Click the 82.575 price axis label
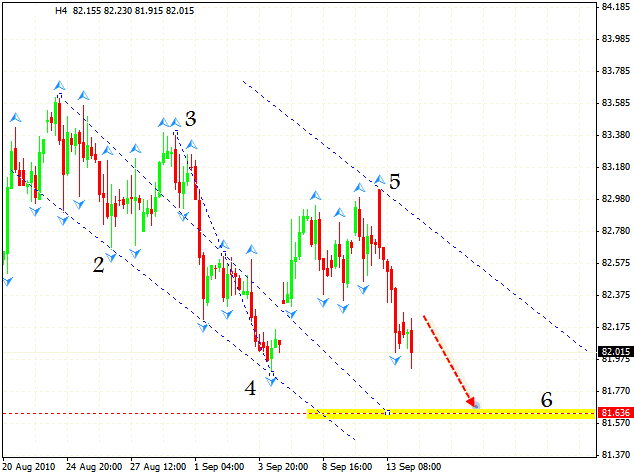This screenshot has width=634, height=474. (616, 263)
